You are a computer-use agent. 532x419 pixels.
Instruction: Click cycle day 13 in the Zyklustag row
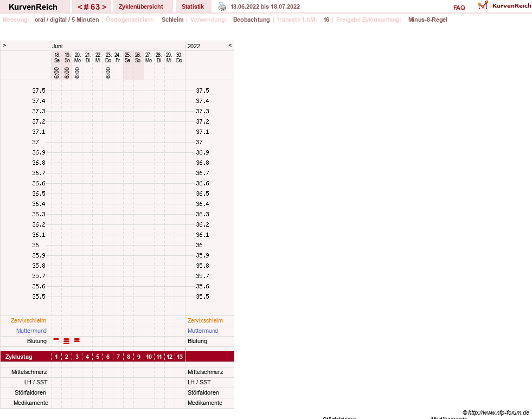pos(180,357)
